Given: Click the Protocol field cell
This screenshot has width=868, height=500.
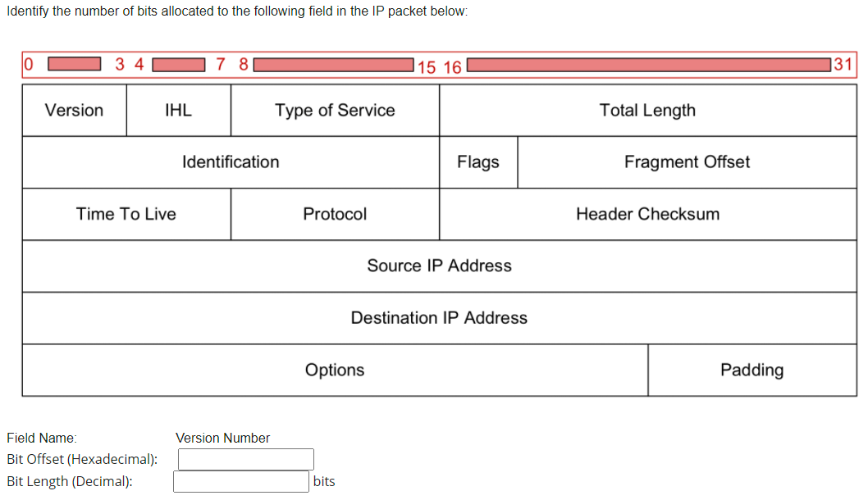Looking at the screenshot, I should (335, 214).
